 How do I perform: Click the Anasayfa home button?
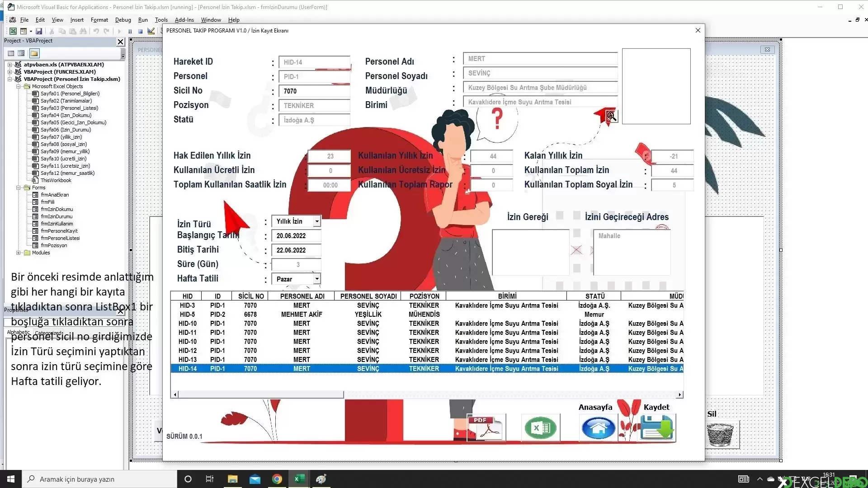[x=598, y=427]
